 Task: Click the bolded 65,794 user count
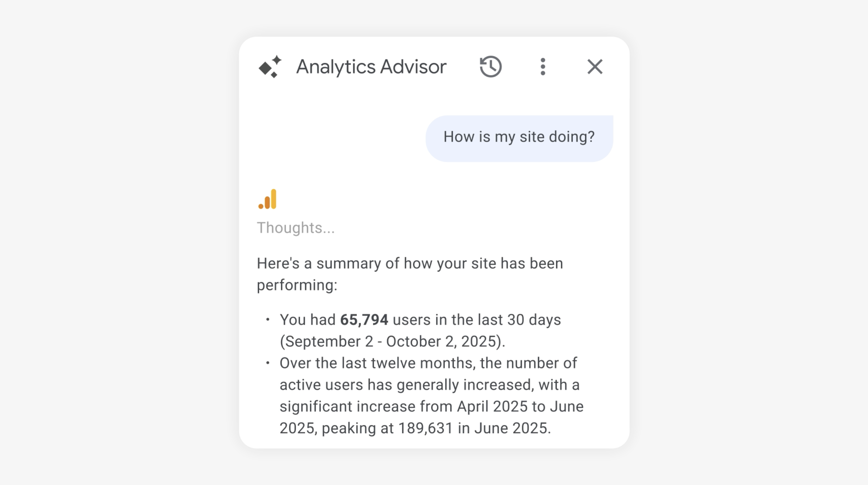click(365, 319)
